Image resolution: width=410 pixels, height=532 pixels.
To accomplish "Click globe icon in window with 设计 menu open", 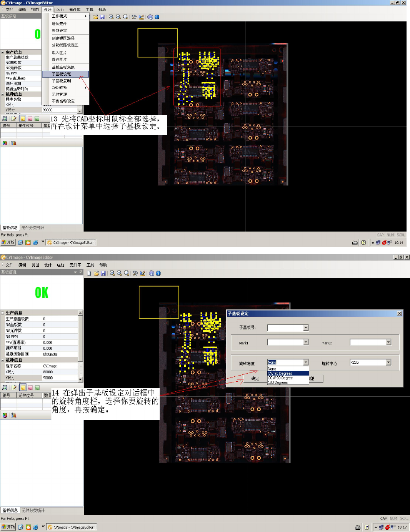I will [x=150, y=17].
